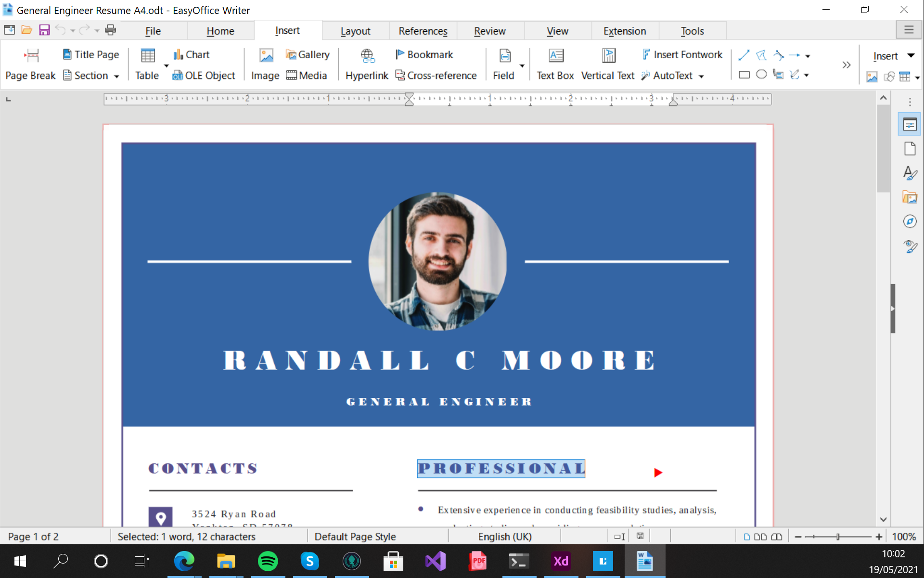Insert a Page Break
This screenshot has height=578, width=924.
(x=30, y=64)
